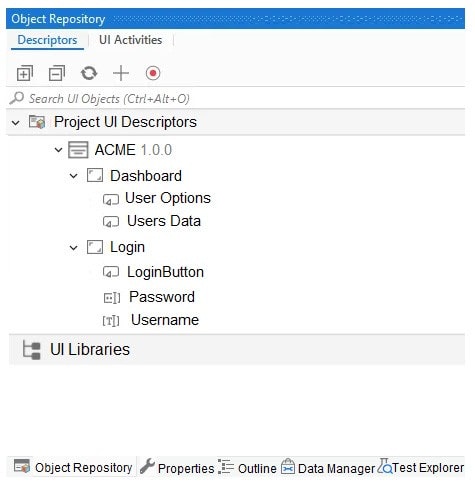Collapse the Login screen node
Image resolution: width=475 pixels, height=490 pixels.
click(x=73, y=248)
